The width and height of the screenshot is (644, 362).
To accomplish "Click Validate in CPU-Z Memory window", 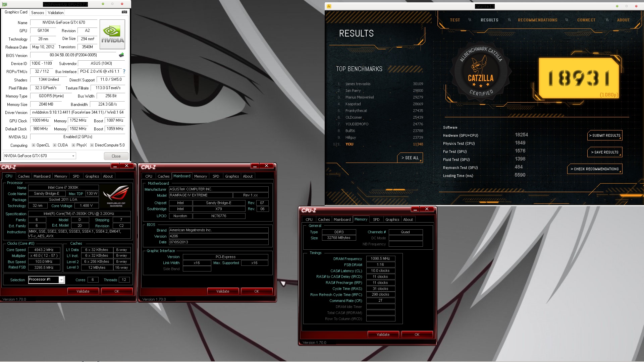I will (x=383, y=335).
